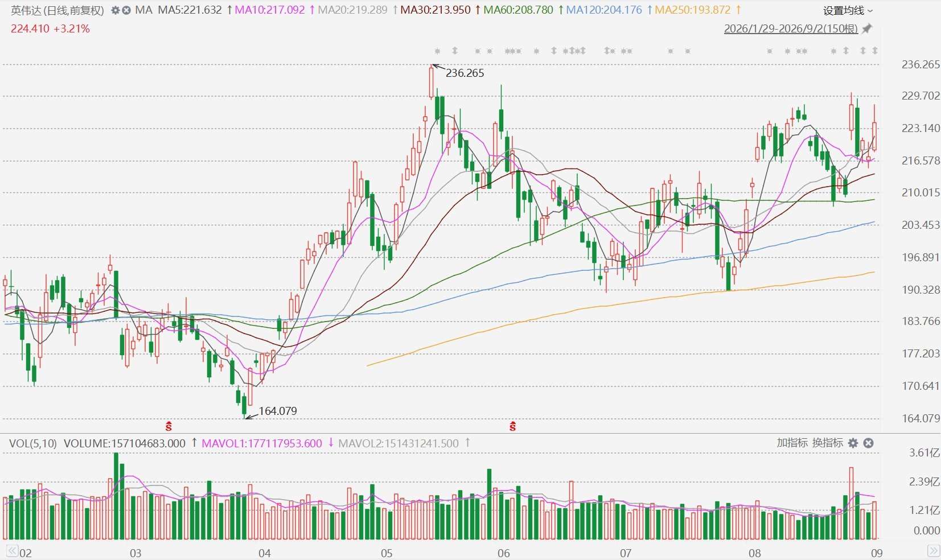Pin the date range with pushpin icon
This screenshot has height=560, width=941.
867,28
